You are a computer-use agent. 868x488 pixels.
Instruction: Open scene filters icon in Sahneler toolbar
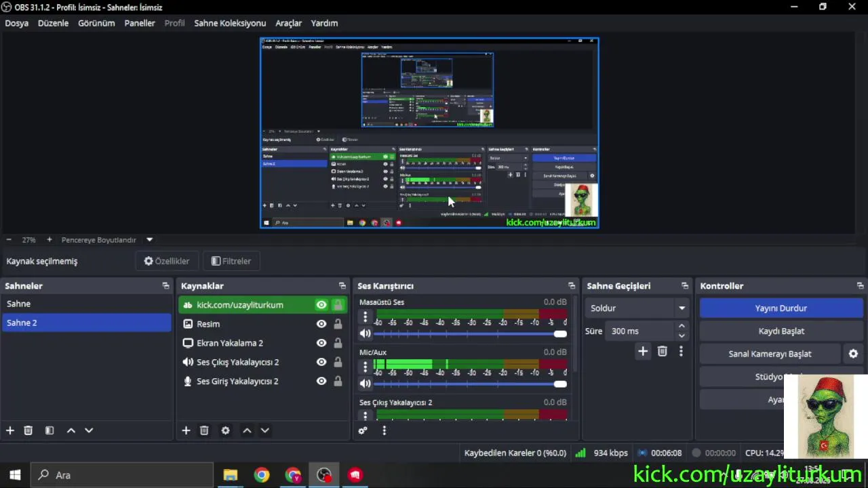(x=50, y=430)
